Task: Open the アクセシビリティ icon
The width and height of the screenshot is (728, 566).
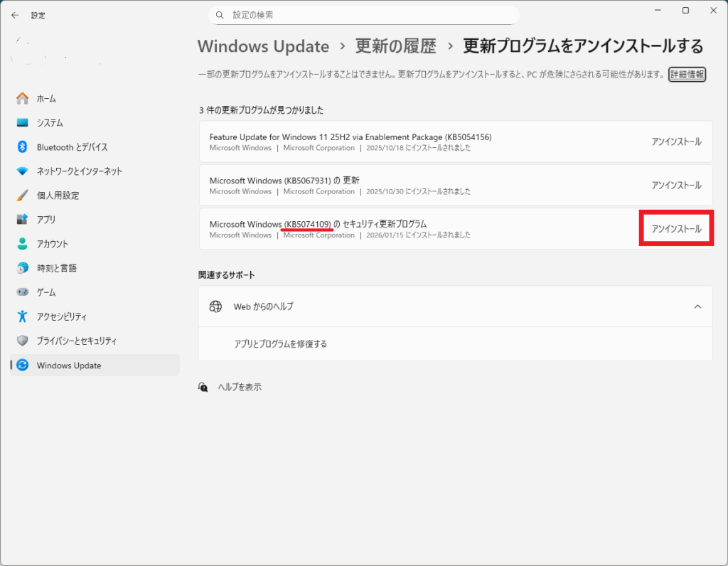Action: [23, 316]
